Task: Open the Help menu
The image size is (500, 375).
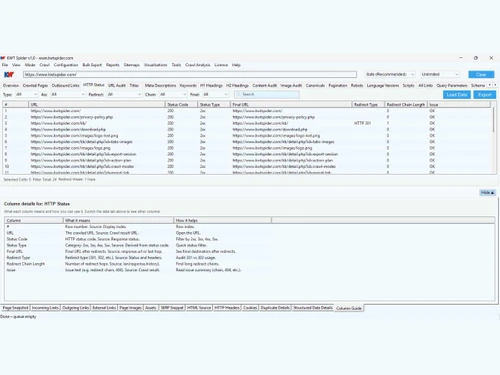Action: click(x=236, y=65)
